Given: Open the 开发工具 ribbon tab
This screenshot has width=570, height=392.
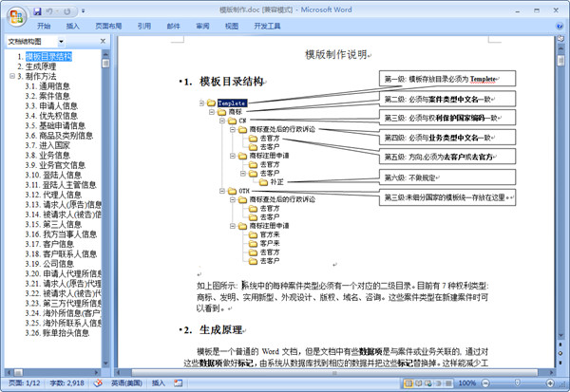Looking at the screenshot, I should pos(267,26).
